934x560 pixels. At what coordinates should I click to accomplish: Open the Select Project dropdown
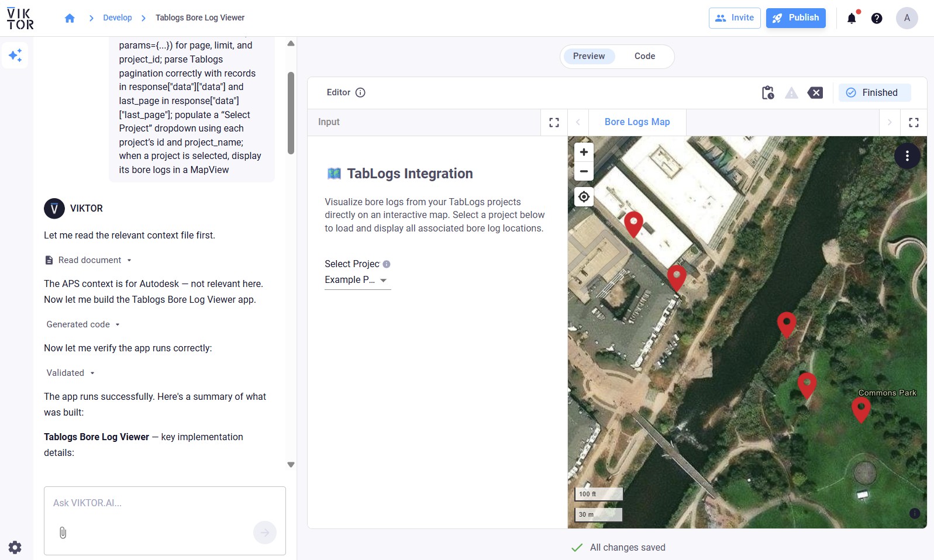pos(357,280)
